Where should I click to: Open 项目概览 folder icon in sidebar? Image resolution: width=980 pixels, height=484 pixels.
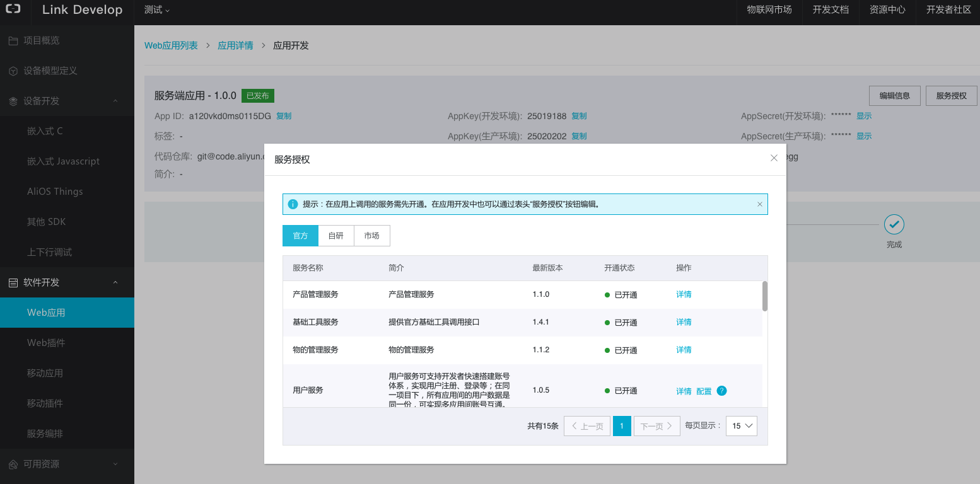pyautogui.click(x=13, y=40)
